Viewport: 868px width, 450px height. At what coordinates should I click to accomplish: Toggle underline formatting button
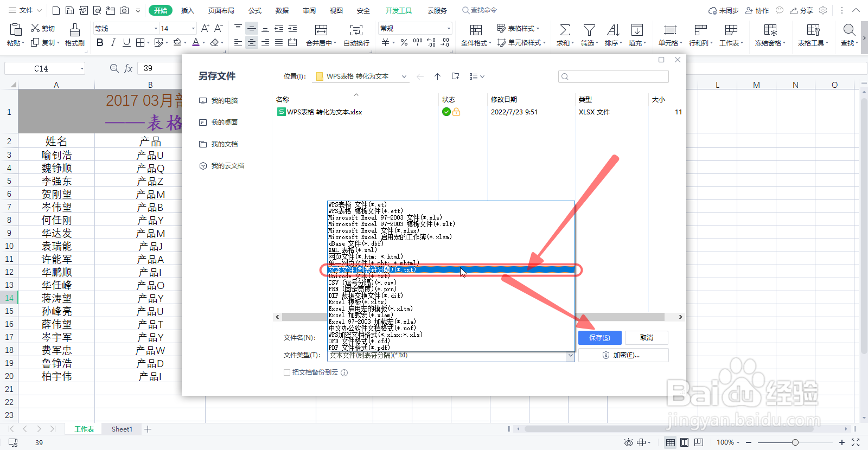[x=126, y=42]
